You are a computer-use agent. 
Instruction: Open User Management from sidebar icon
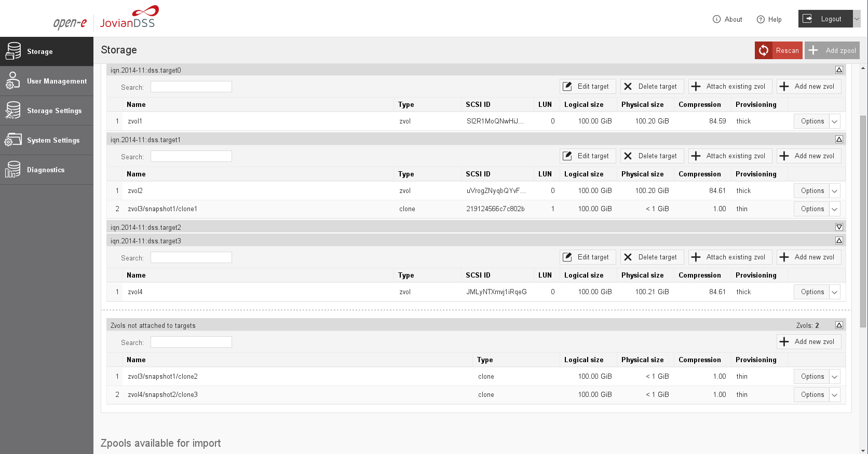click(x=13, y=81)
